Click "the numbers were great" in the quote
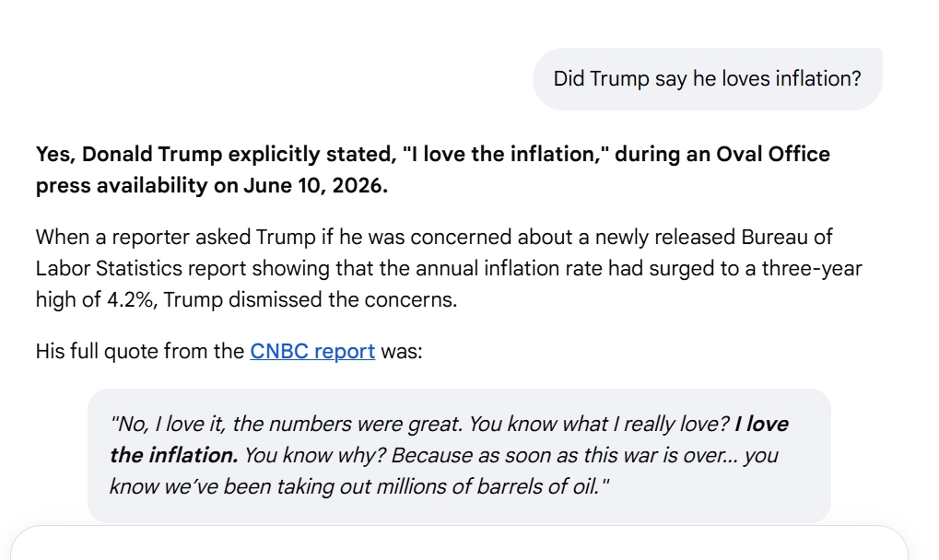Image resolution: width=939 pixels, height=560 pixels. 346,425
